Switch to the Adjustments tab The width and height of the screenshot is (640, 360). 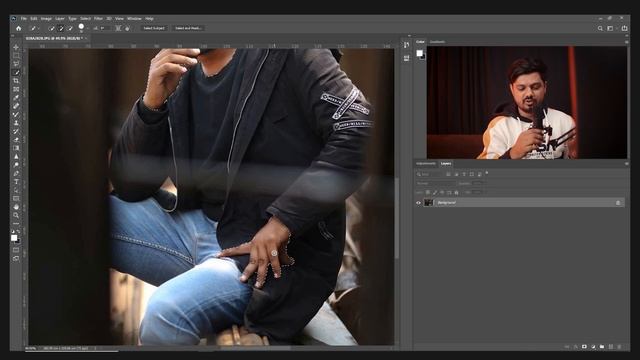click(x=426, y=164)
